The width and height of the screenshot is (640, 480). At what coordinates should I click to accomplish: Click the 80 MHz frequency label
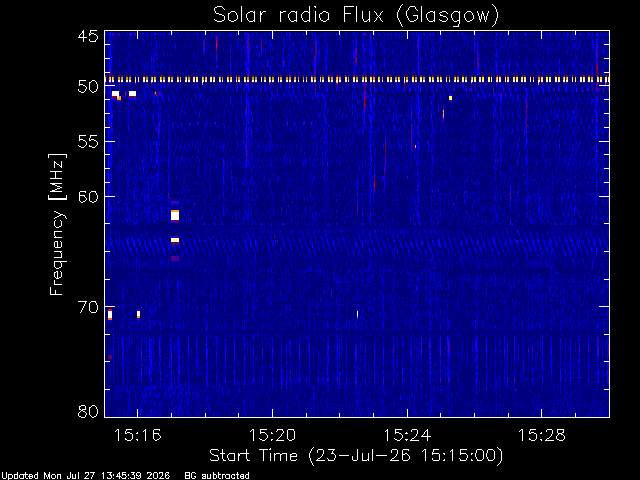88,411
